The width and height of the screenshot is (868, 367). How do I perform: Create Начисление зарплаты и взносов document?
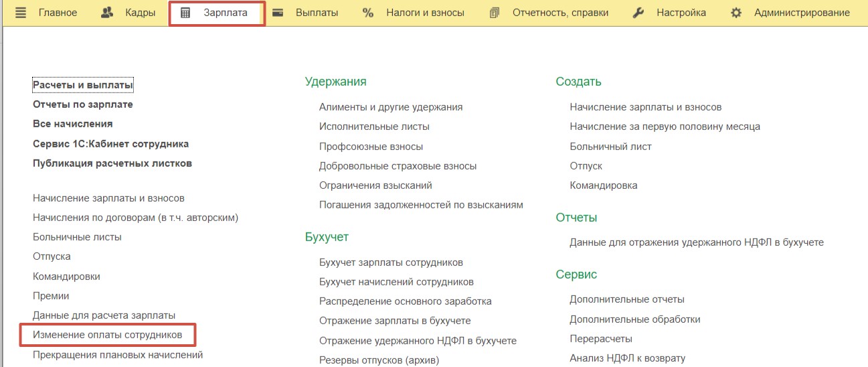pos(645,106)
